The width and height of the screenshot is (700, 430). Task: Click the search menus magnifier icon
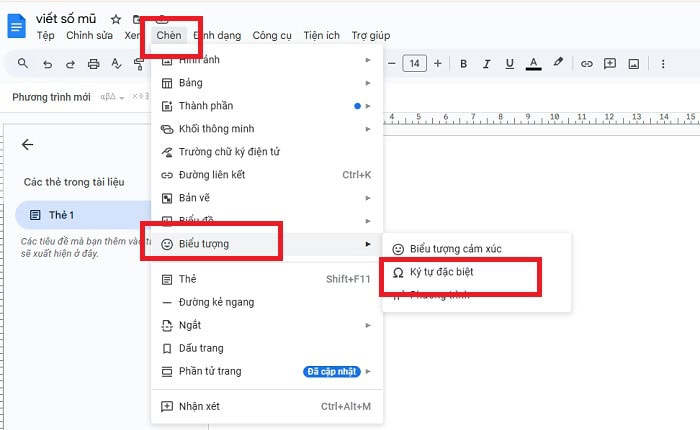tap(23, 64)
